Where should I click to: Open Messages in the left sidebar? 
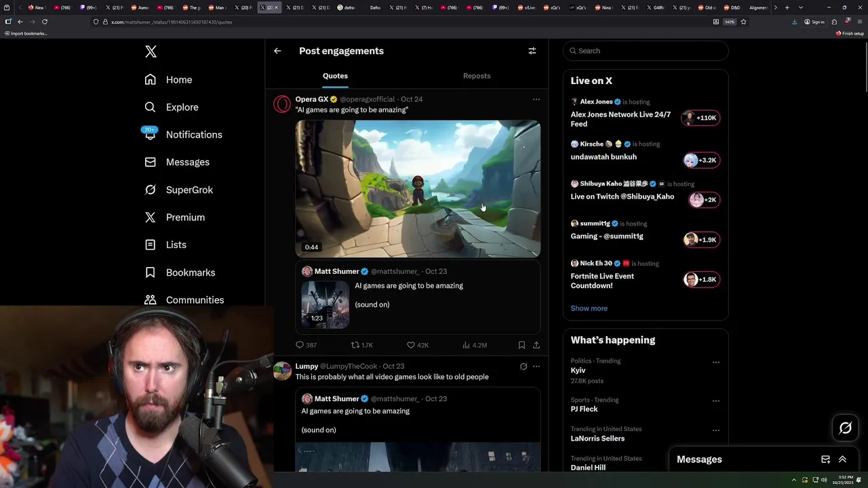point(177,162)
